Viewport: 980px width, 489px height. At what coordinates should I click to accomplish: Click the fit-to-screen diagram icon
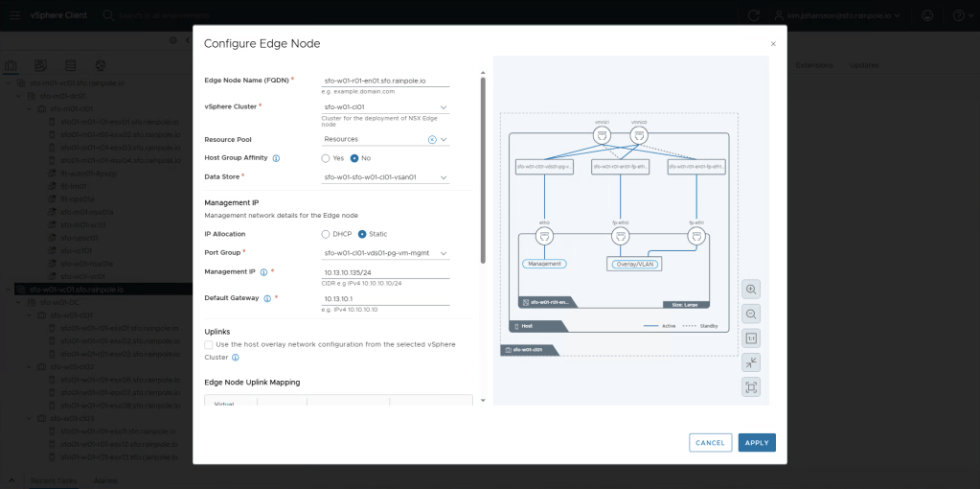point(751,386)
